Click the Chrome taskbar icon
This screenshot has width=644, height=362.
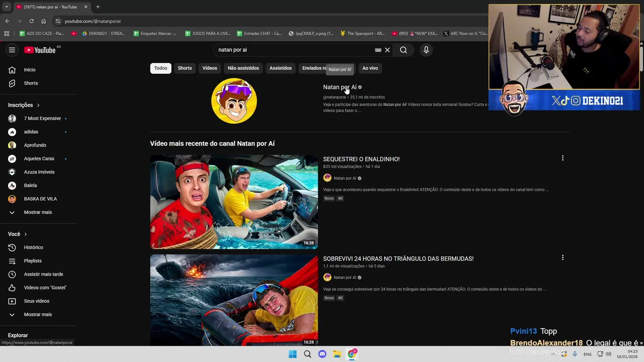coord(352,354)
